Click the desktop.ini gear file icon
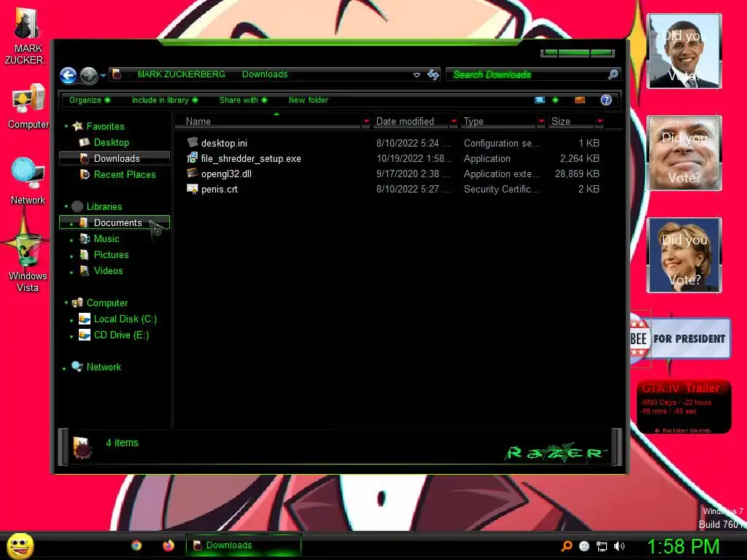The height and width of the screenshot is (560, 747). pos(192,142)
